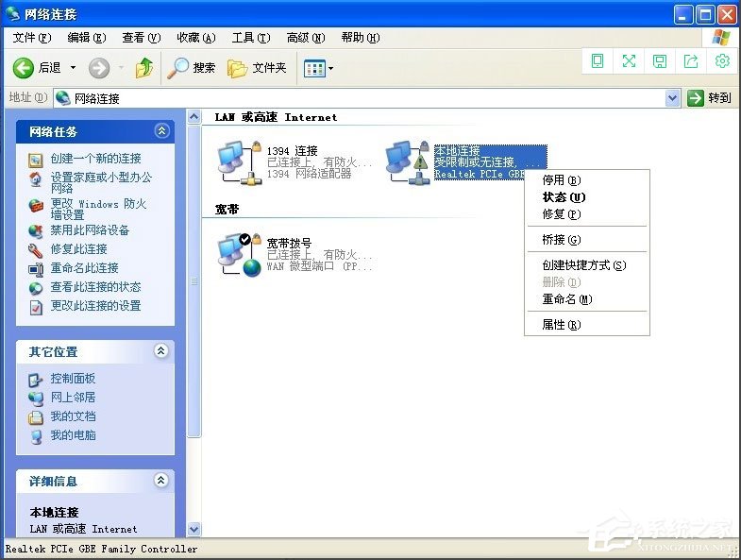741x560 pixels.
Task: Click 重命名此连接 link
Action: [85, 268]
